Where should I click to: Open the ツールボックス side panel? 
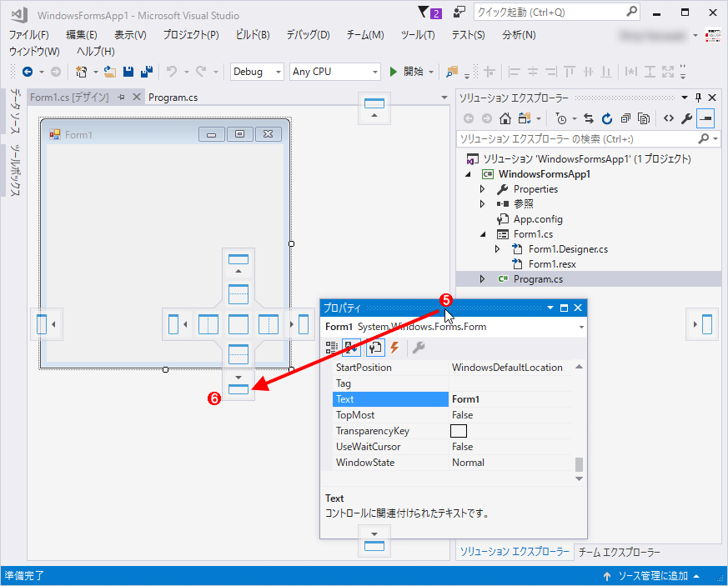pos(15,170)
